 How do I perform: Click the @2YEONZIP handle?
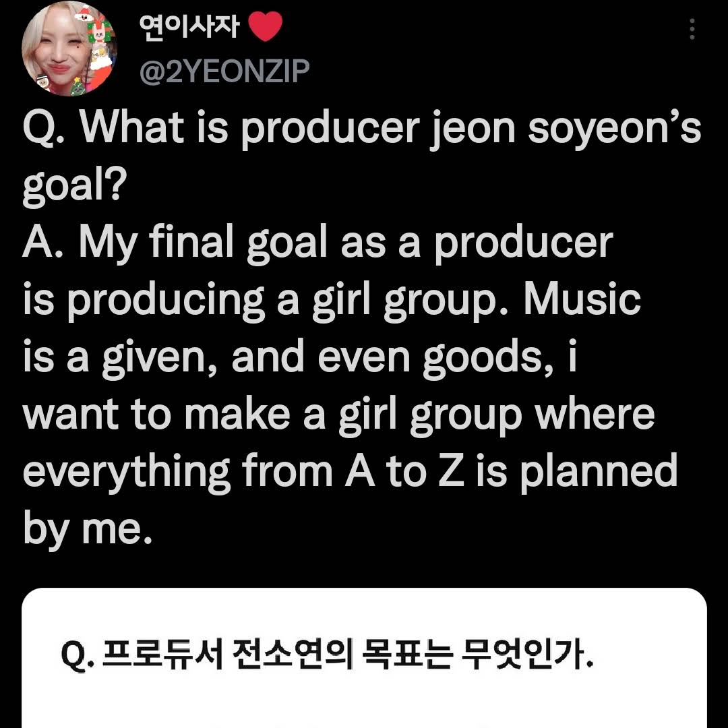pyautogui.click(x=224, y=71)
